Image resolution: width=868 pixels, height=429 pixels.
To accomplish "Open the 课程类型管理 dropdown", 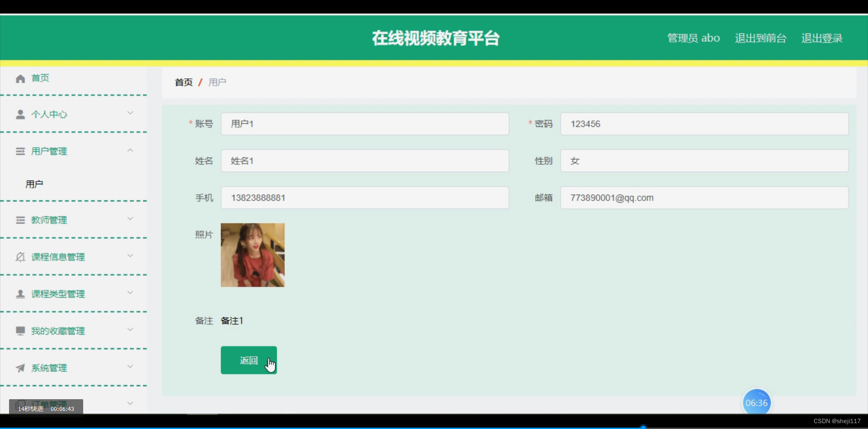I will 130,293.
